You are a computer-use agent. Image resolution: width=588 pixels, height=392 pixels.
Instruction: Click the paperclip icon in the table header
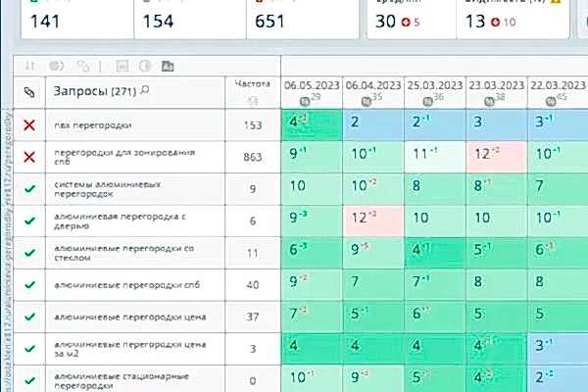pos(29,92)
